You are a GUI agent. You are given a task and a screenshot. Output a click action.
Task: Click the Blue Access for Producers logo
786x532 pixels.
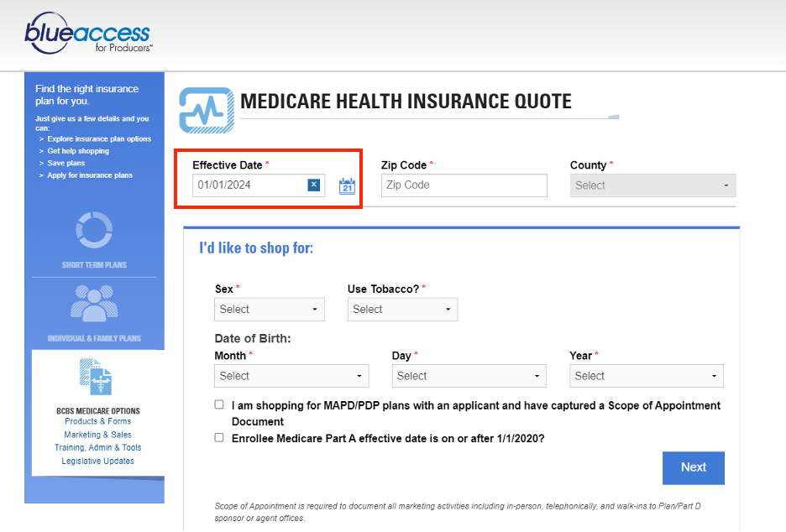(x=88, y=34)
